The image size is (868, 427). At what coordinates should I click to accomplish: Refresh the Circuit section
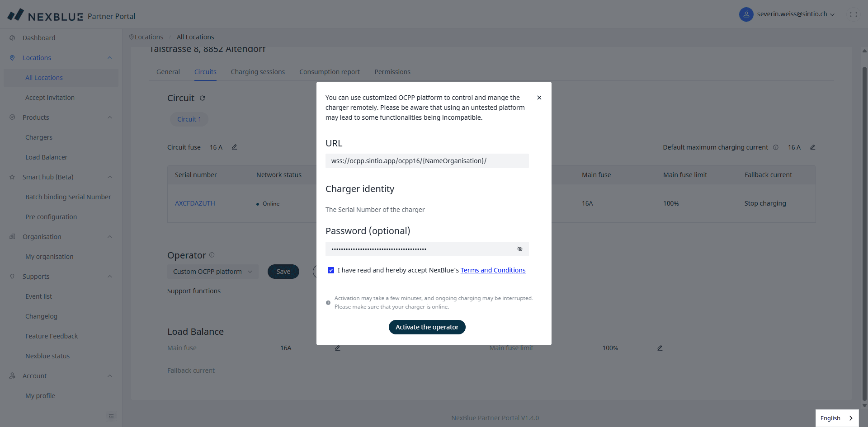[x=203, y=98]
